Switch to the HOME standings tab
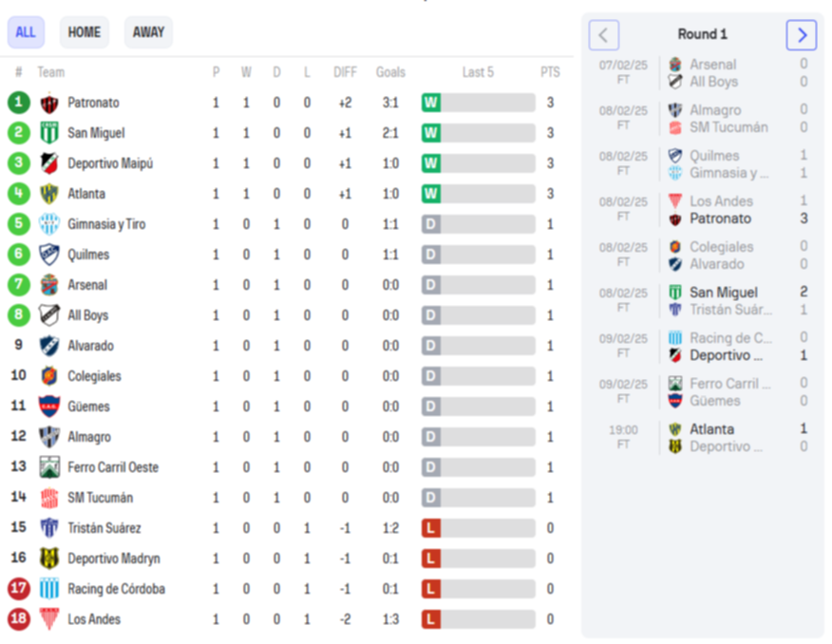This screenshot has height=644, width=832. coord(84,32)
